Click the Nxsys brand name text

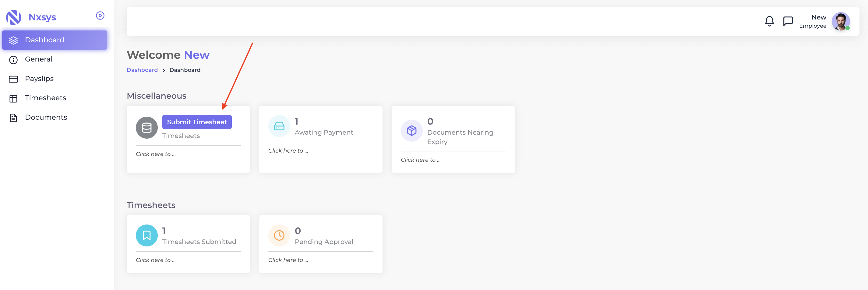tap(42, 17)
